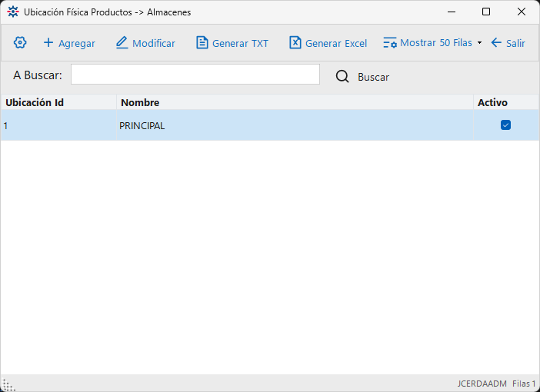This screenshot has width=540, height=392.
Task: Select the PRINCIPAL row in the grid
Action: 270,125
